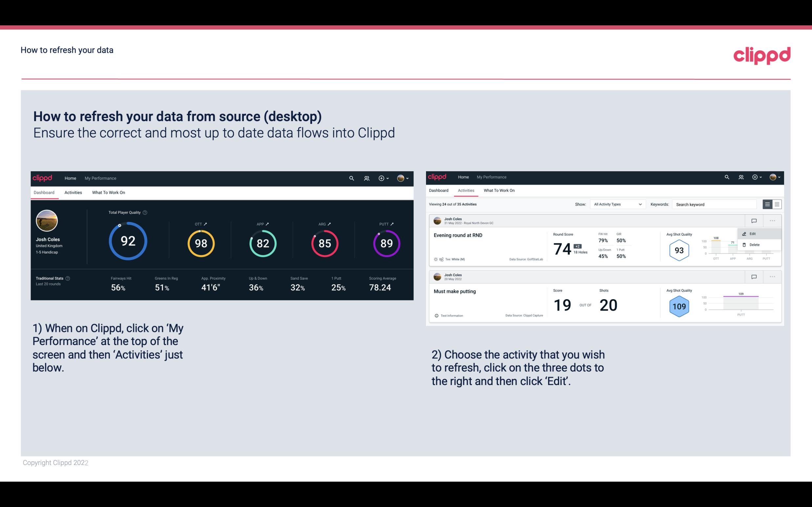Click the list view icon in Activities panel
The width and height of the screenshot is (812, 507).
[768, 204]
